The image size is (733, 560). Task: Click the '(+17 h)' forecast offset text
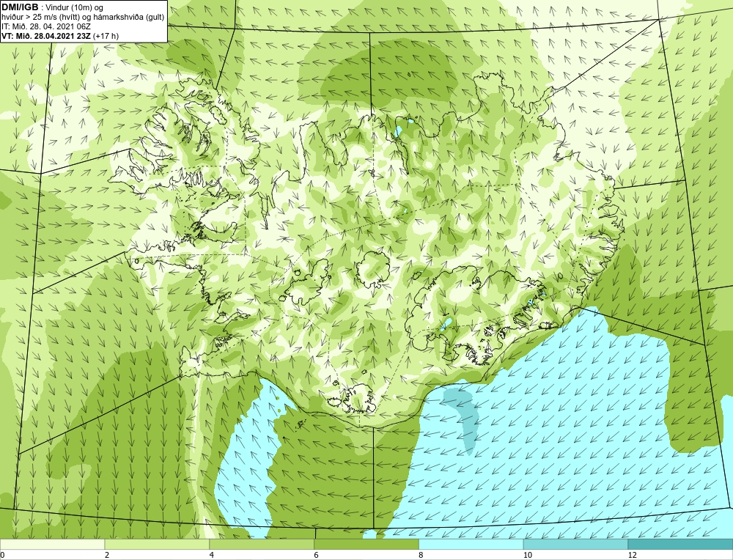pos(106,36)
